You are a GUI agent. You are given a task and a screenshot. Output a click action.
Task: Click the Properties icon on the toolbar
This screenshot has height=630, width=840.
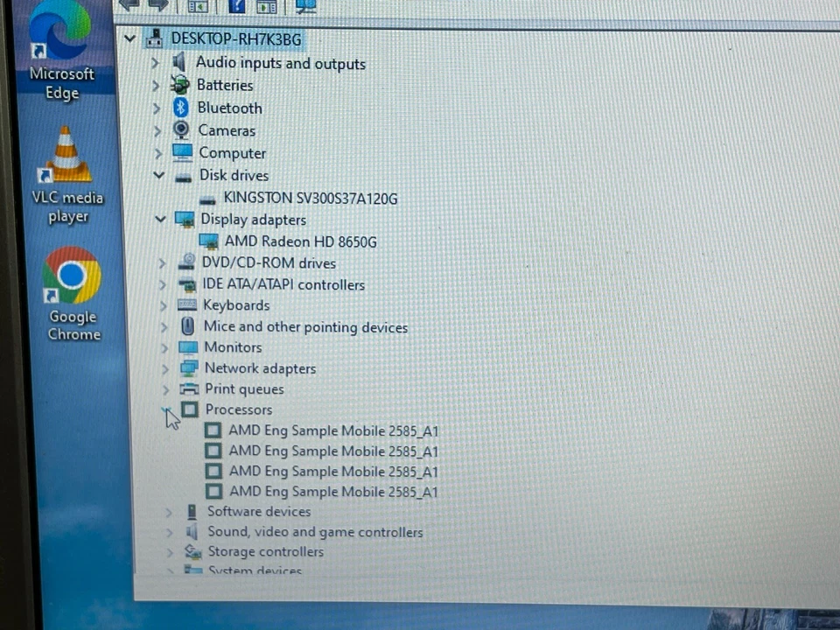pyautogui.click(x=266, y=6)
